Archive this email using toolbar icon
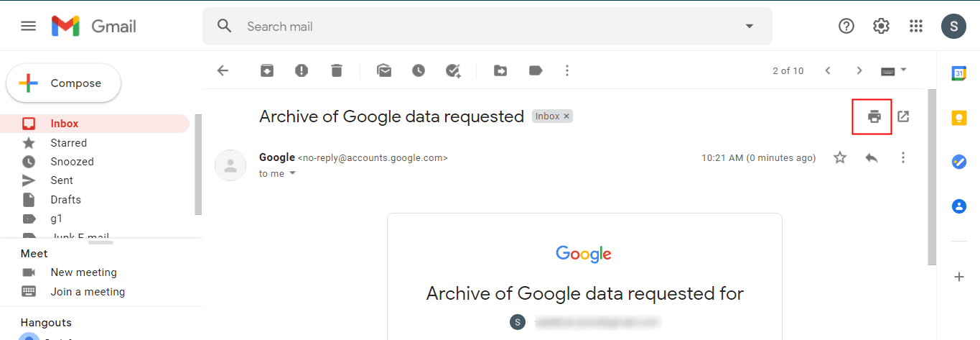This screenshot has width=980, height=340. (266, 70)
